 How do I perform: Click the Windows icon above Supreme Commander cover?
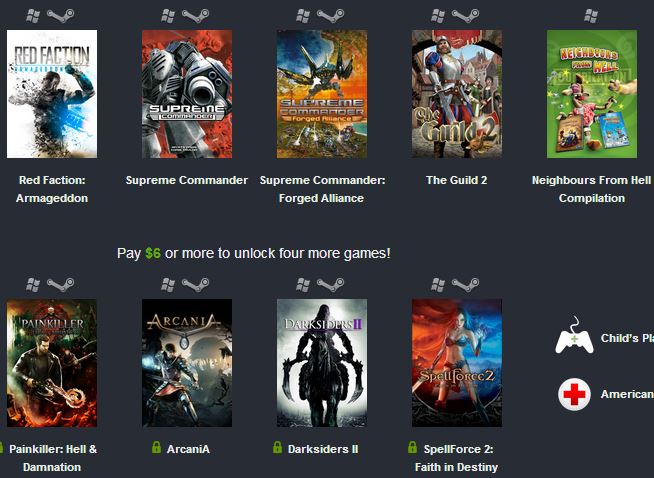[x=168, y=16]
